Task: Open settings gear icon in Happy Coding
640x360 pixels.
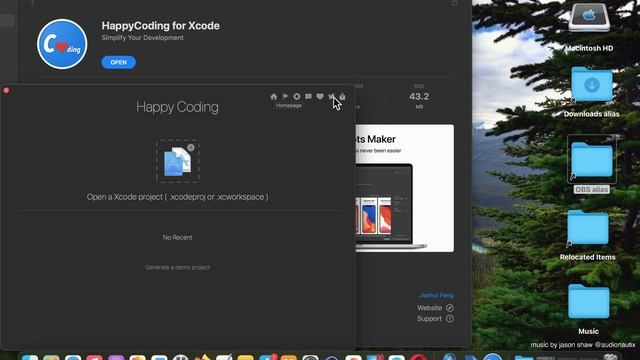Action: 297,96
